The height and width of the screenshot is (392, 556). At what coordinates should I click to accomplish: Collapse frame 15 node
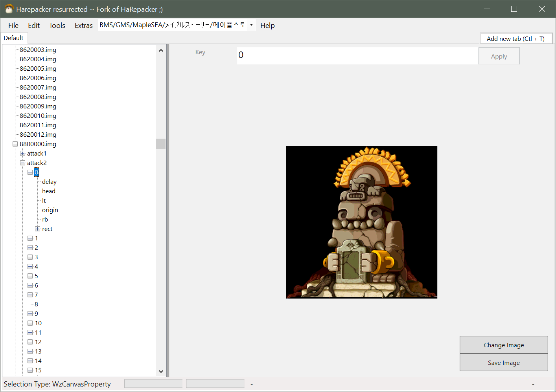(x=30, y=370)
